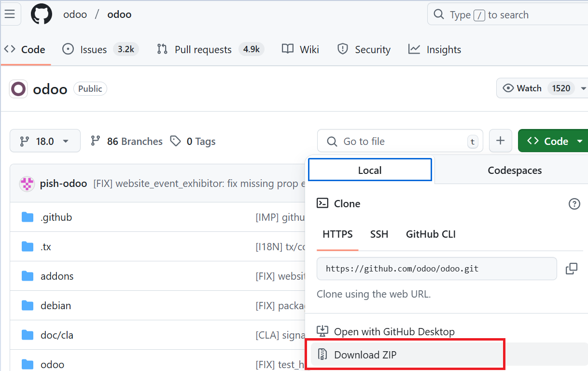Open the Insights tab
The image size is (588, 371).
pos(435,49)
